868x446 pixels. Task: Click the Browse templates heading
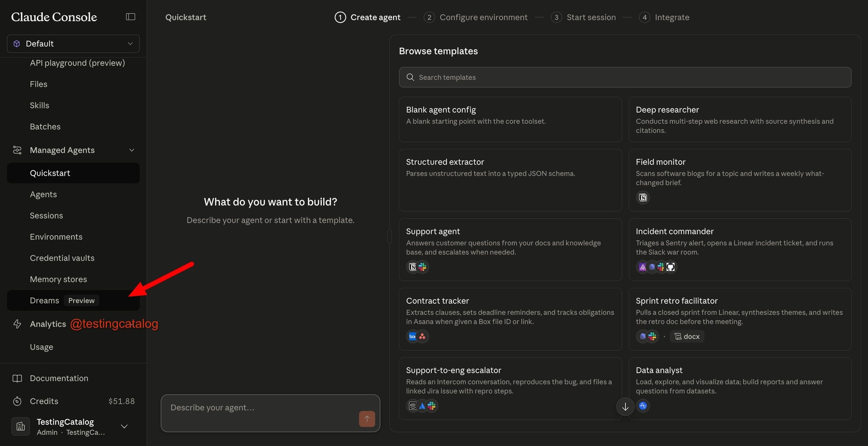tap(438, 51)
